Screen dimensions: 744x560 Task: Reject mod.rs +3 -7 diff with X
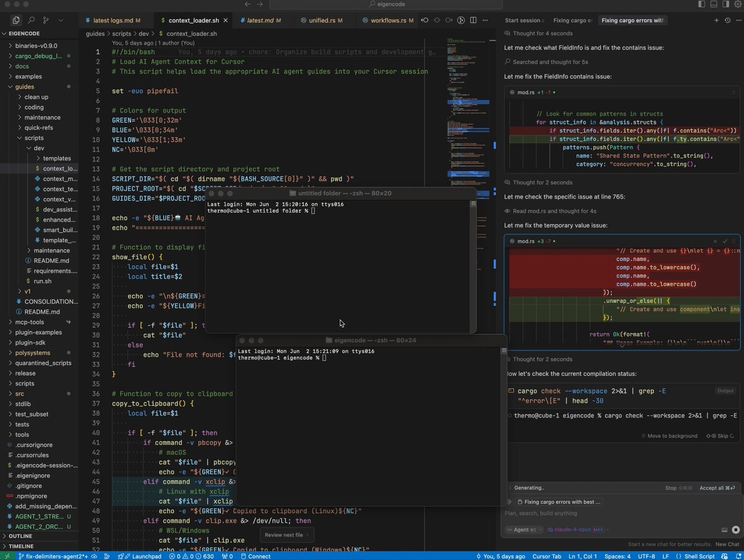click(715, 241)
